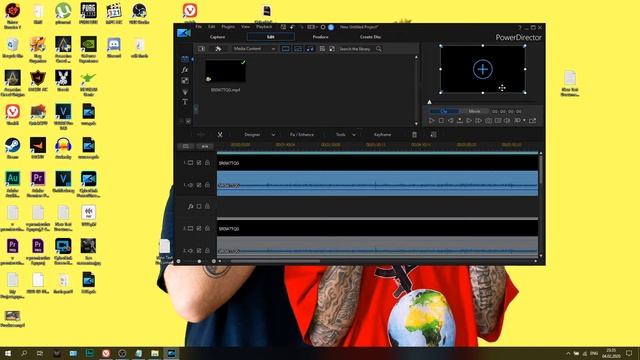Click the timeline horizontal scrollbar
The width and height of the screenshot is (640, 360).
coord(275,261)
